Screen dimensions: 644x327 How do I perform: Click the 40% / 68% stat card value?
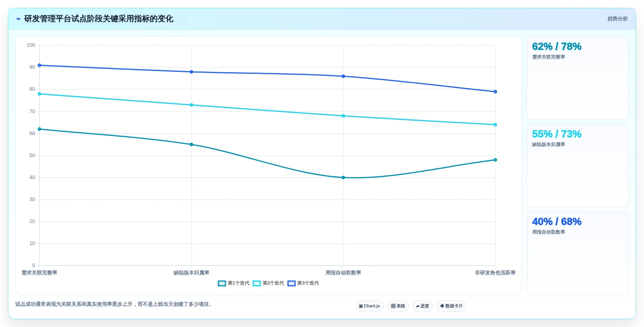point(557,222)
